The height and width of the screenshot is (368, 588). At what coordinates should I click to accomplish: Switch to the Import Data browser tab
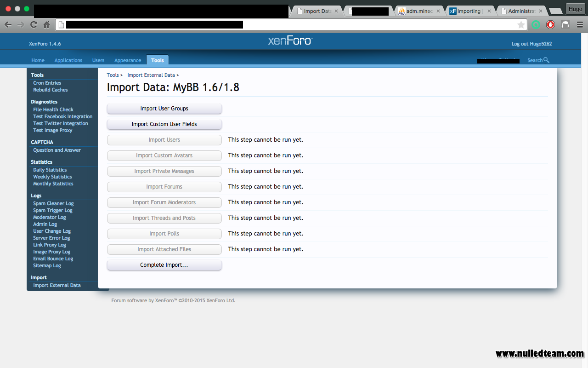[x=317, y=11]
